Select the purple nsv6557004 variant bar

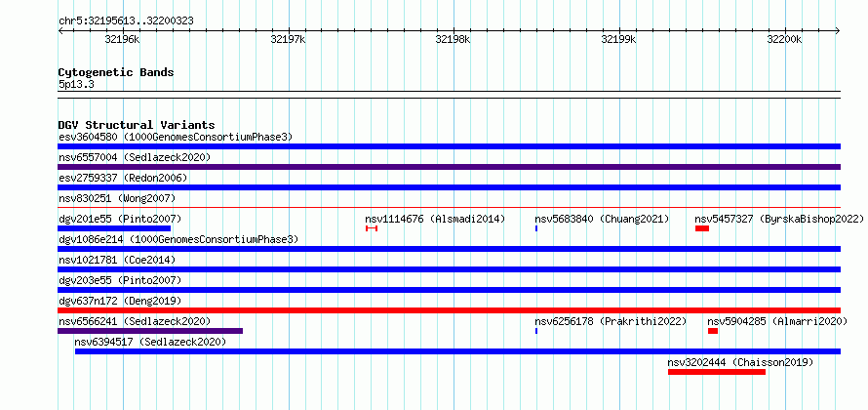[449, 167]
